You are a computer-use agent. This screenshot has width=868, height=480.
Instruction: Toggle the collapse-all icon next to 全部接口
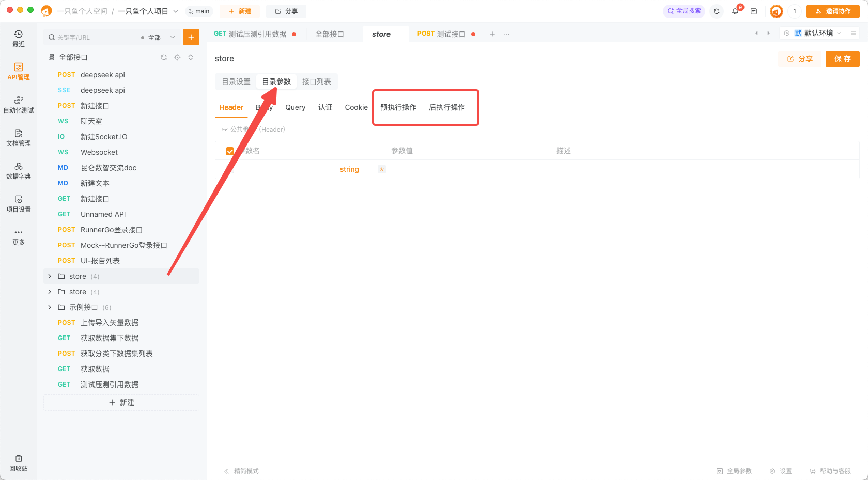(x=191, y=57)
